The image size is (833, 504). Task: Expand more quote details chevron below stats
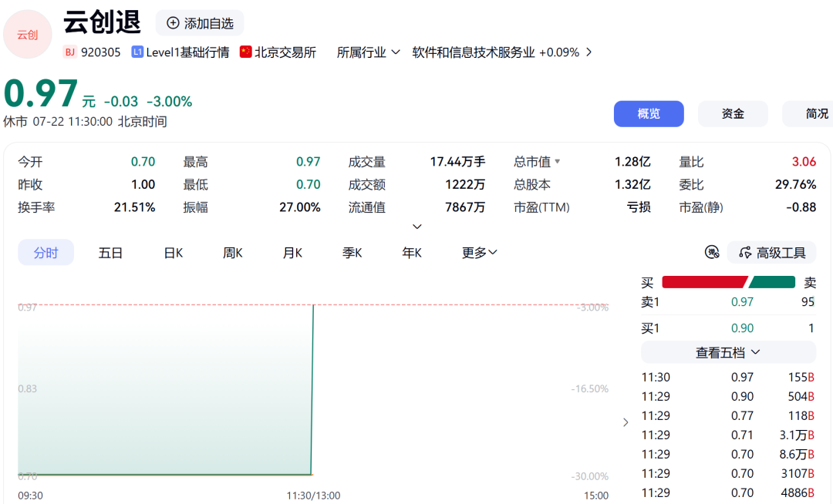[x=417, y=227]
